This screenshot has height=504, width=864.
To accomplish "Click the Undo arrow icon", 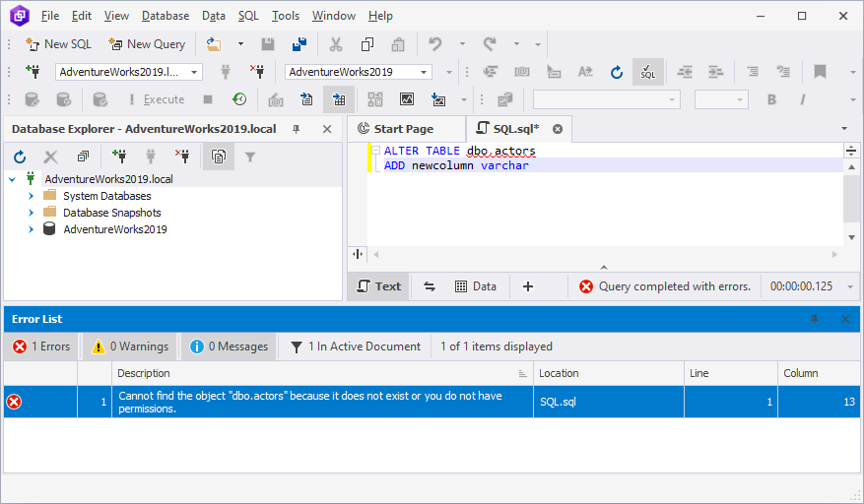I will point(435,44).
